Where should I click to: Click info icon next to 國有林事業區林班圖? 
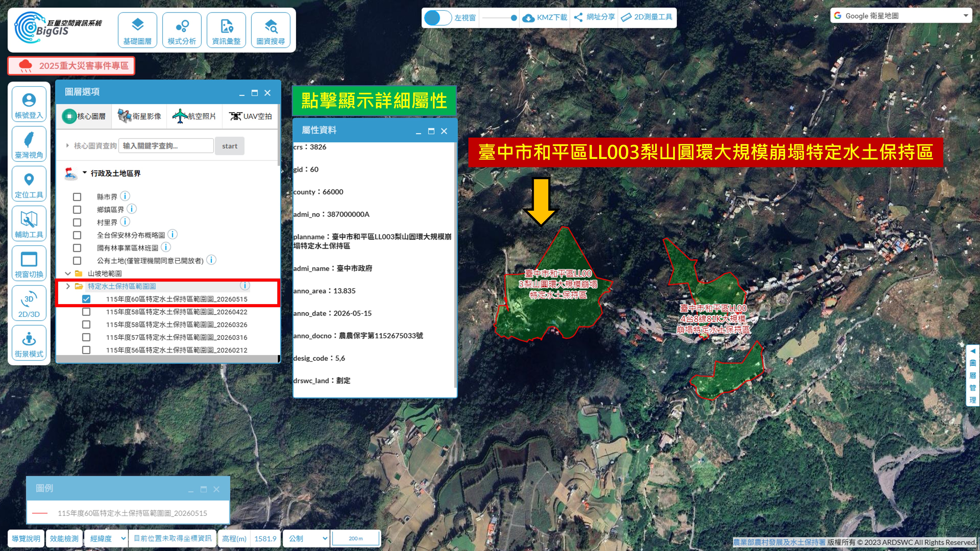[x=165, y=247]
